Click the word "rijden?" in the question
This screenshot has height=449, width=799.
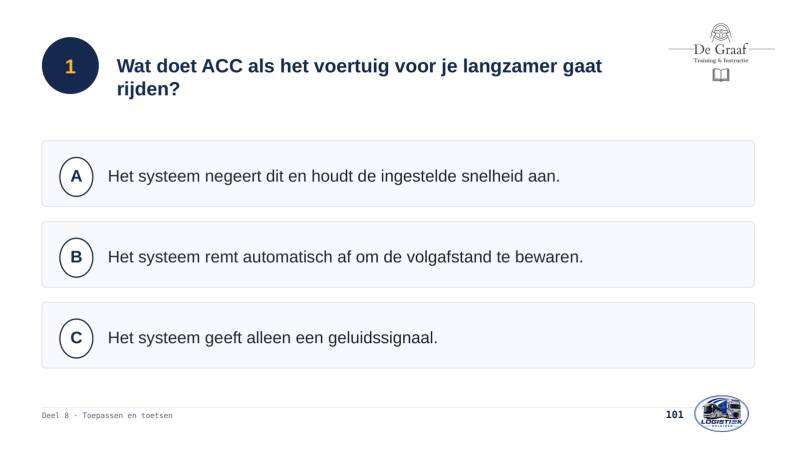click(x=148, y=89)
